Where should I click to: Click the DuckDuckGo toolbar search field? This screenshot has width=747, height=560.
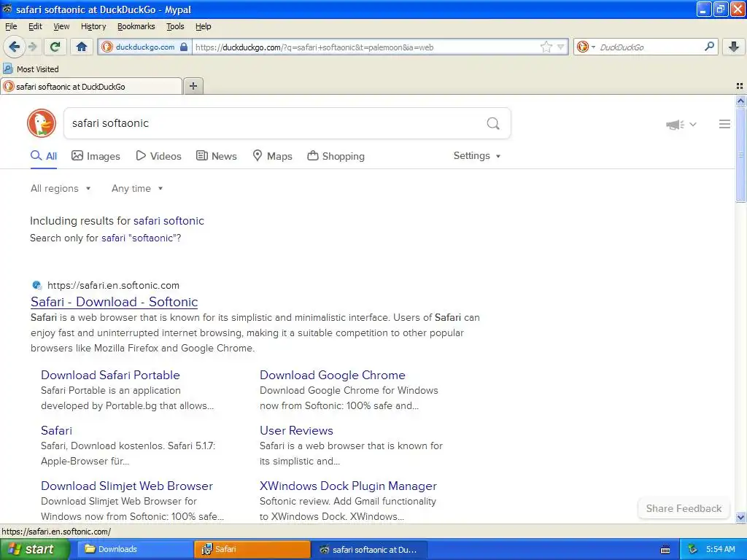[649, 47]
